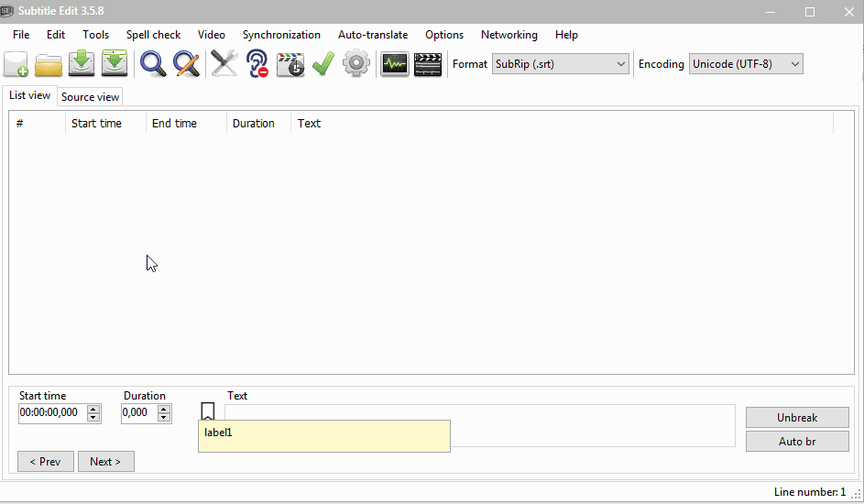Open the File menu

pyautogui.click(x=21, y=35)
